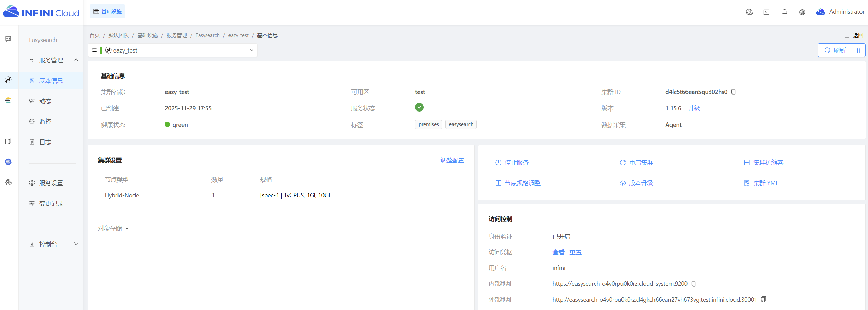
Task: Click the list icon in cluster selector
Action: click(94, 50)
